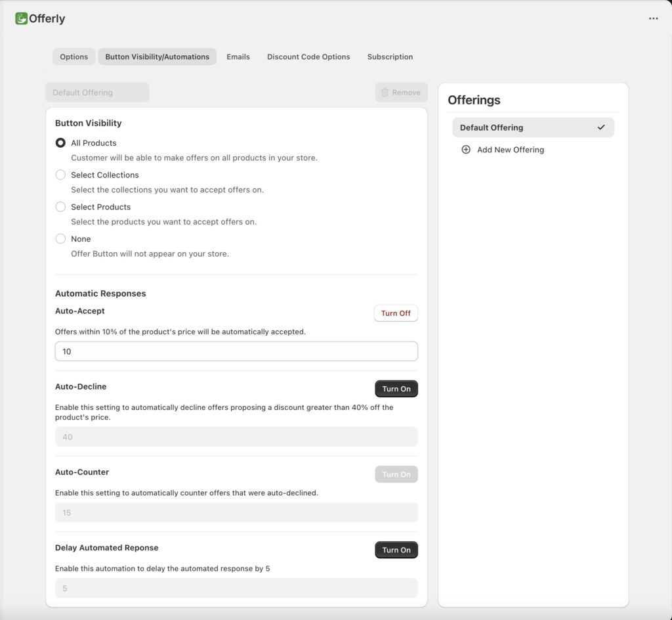This screenshot has width=672, height=620.
Task: Select the None visibility option
Action: click(x=60, y=238)
